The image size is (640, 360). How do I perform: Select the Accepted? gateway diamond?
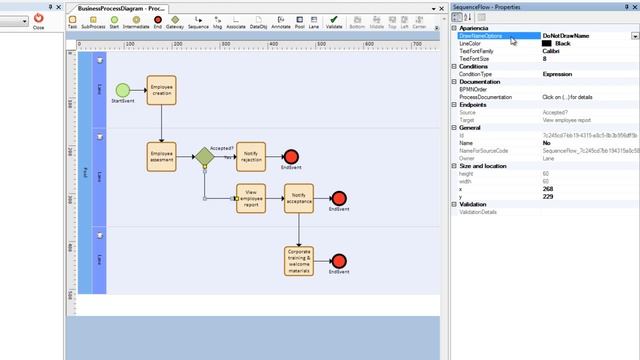[x=204, y=156]
